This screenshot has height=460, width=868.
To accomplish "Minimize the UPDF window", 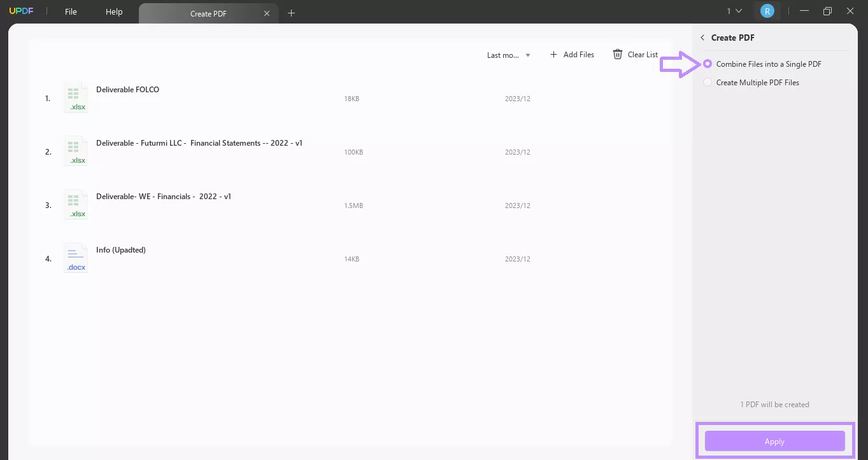I will point(805,11).
